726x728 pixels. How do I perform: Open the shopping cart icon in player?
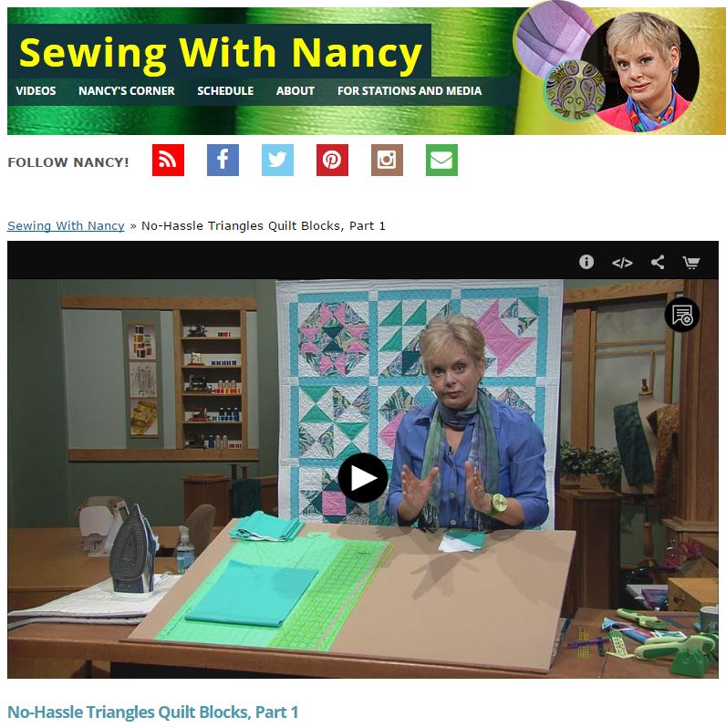tap(691, 263)
